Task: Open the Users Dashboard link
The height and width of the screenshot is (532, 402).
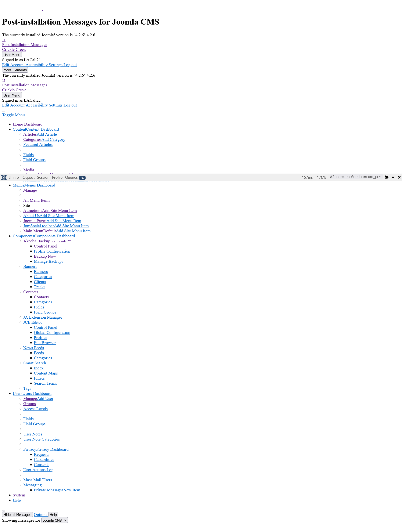Action: point(37,394)
